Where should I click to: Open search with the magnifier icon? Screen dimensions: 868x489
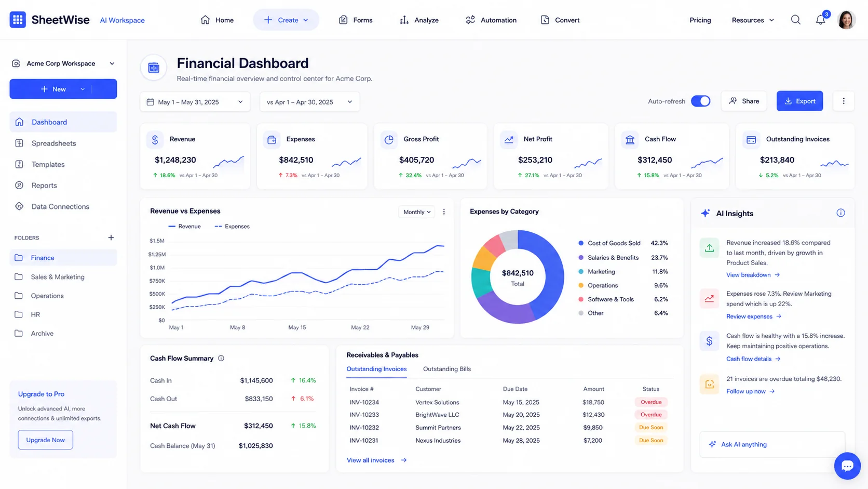pos(795,20)
